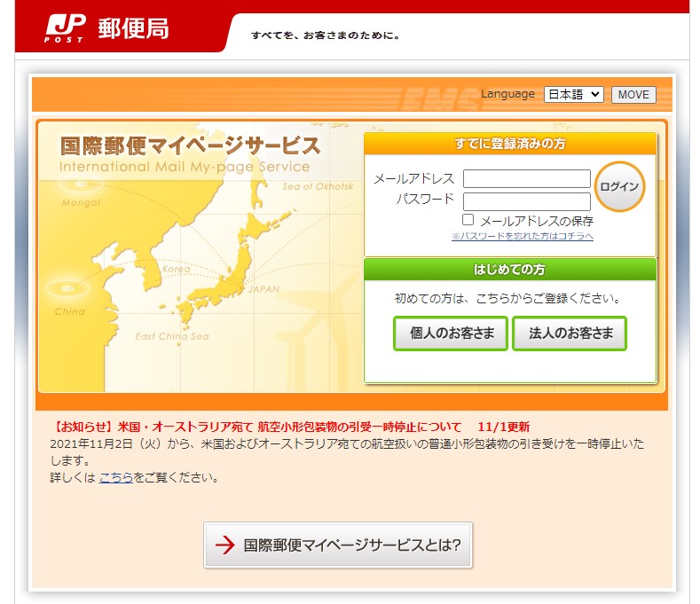Click the 国際郵便マイページサービス title
The width and height of the screenshot is (700, 604).
[x=190, y=145]
